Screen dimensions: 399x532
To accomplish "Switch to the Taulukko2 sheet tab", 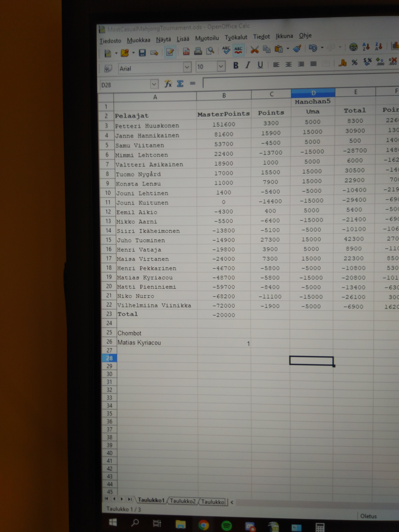I will tap(183, 501).
